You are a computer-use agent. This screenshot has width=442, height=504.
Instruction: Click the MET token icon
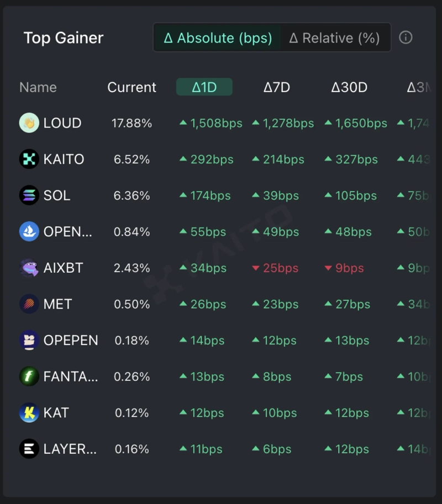(29, 304)
